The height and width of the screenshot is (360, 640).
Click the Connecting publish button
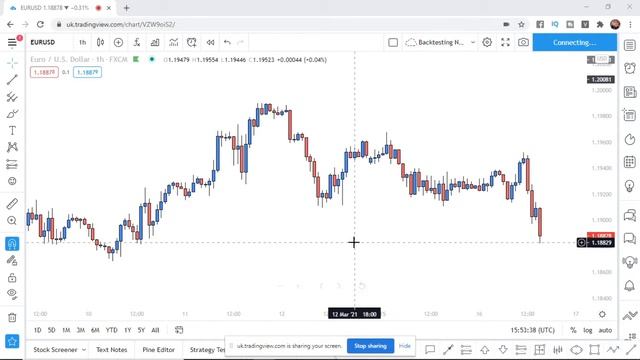pyautogui.click(x=575, y=42)
